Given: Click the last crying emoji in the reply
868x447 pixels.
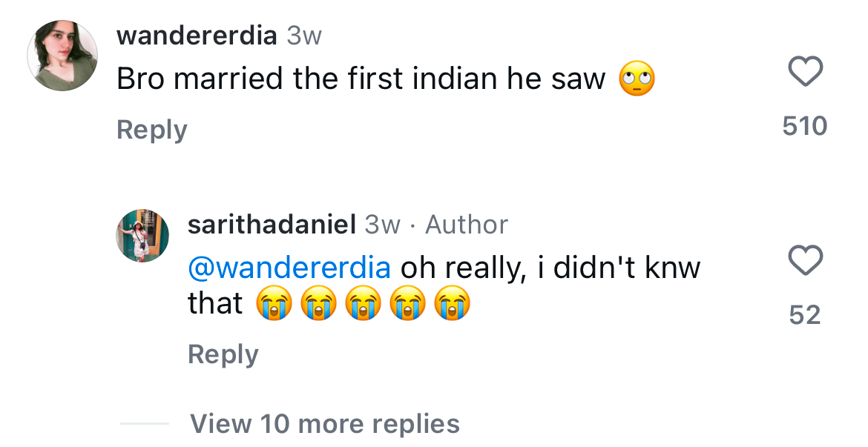Looking at the screenshot, I should pyautogui.click(x=453, y=305).
